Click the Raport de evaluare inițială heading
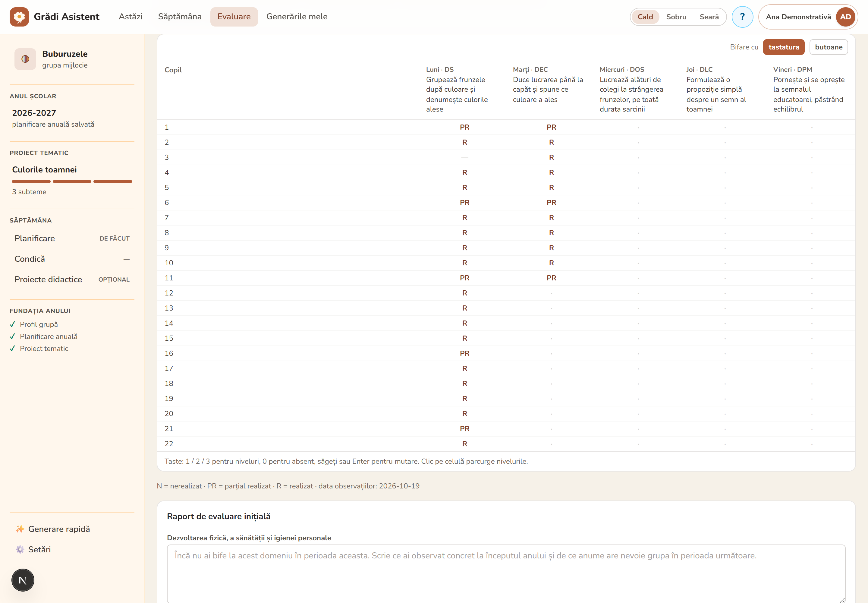 (x=218, y=516)
